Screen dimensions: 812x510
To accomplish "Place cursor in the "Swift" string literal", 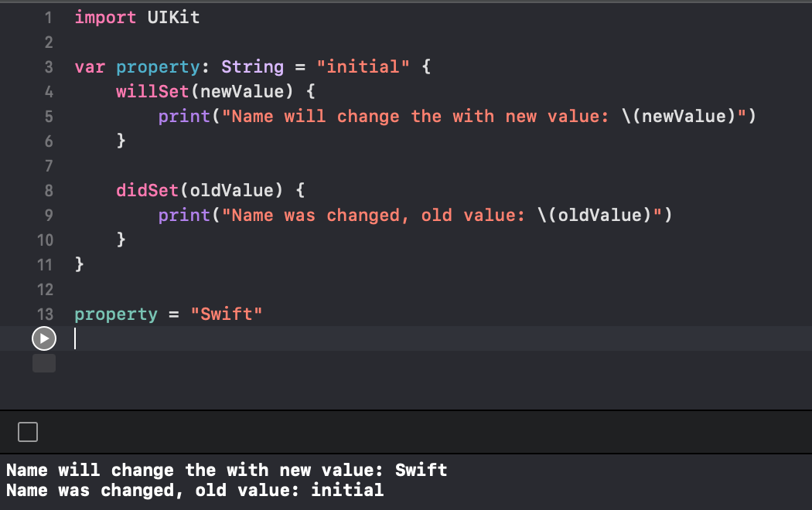I will coord(227,314).
